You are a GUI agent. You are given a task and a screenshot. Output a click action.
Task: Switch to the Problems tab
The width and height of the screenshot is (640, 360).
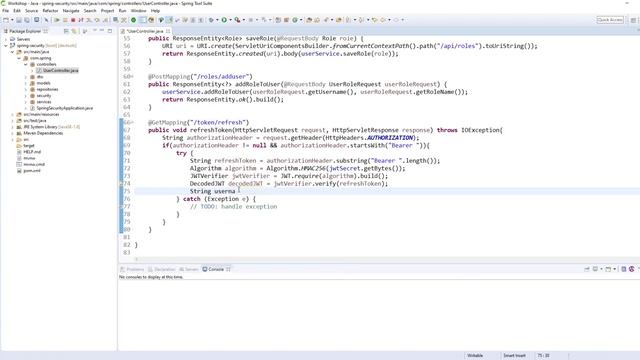coord(132,269)
